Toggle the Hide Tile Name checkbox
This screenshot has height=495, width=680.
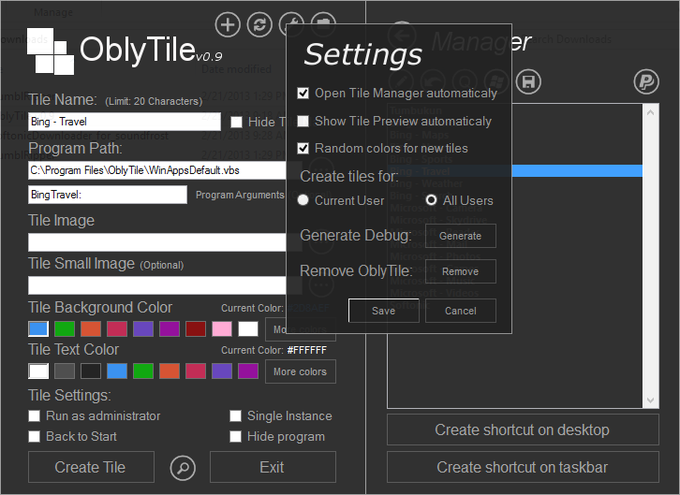[x=236, y=122]
